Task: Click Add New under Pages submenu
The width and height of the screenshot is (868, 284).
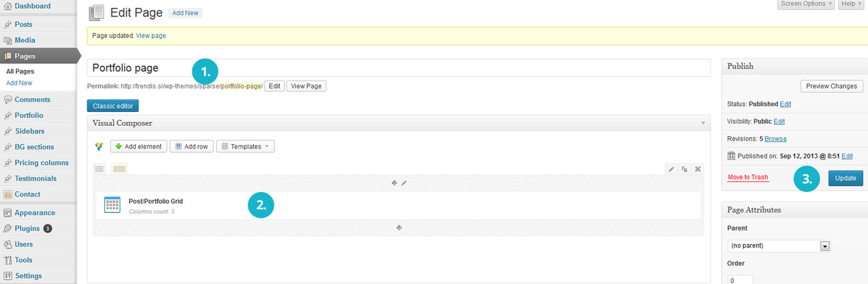Action: 19,83
